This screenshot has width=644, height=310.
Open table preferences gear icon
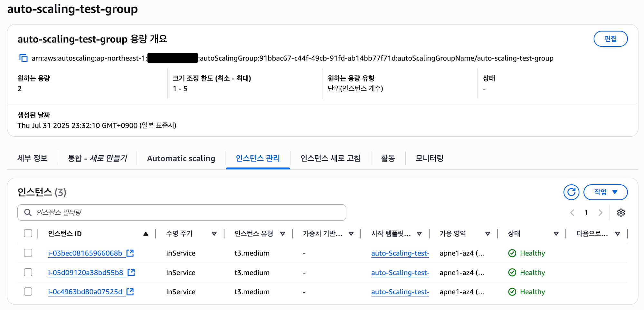click(x=621, y=213)
